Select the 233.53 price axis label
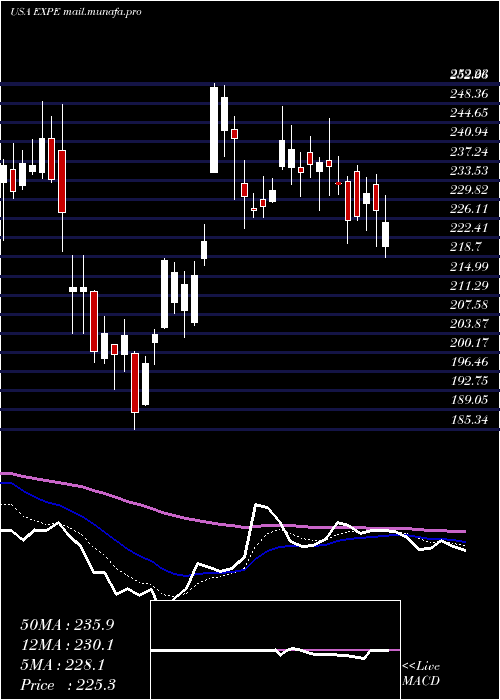 [x=469, y=171]
